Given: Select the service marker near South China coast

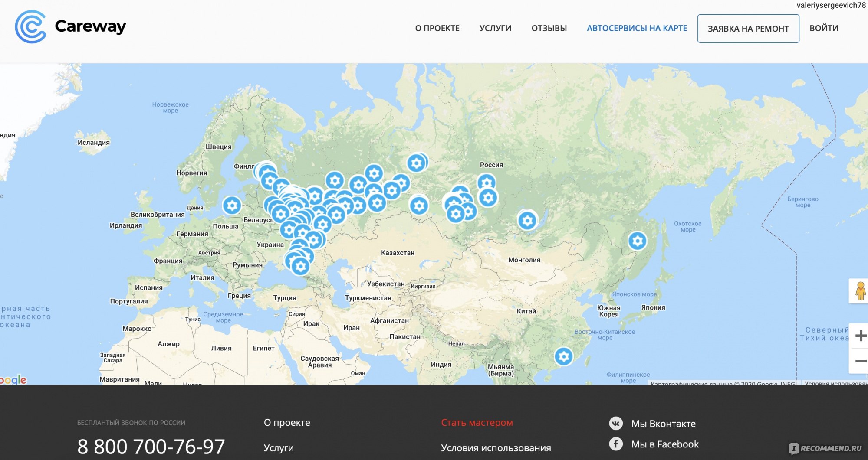Looking at the screenshot, I should (564, 357).
